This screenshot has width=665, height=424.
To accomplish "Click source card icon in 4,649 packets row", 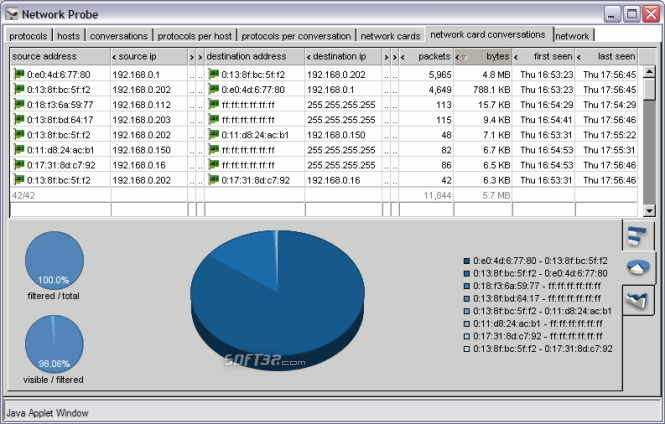I will point(19,89).
